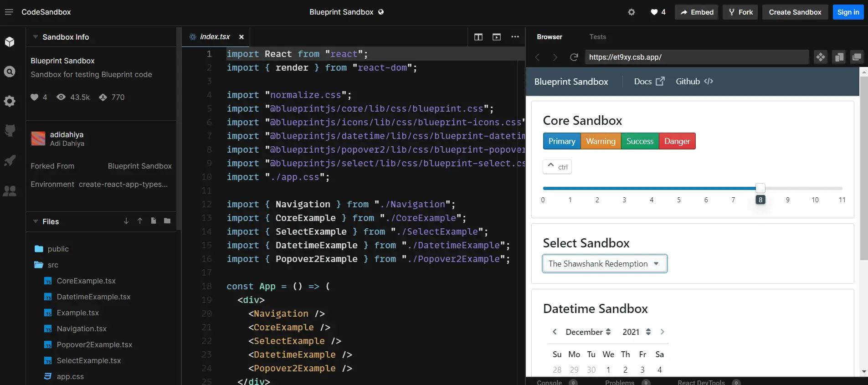Open preview in new window icon
The height and width of the screenshot is (385, 868).
coord(857,57)
